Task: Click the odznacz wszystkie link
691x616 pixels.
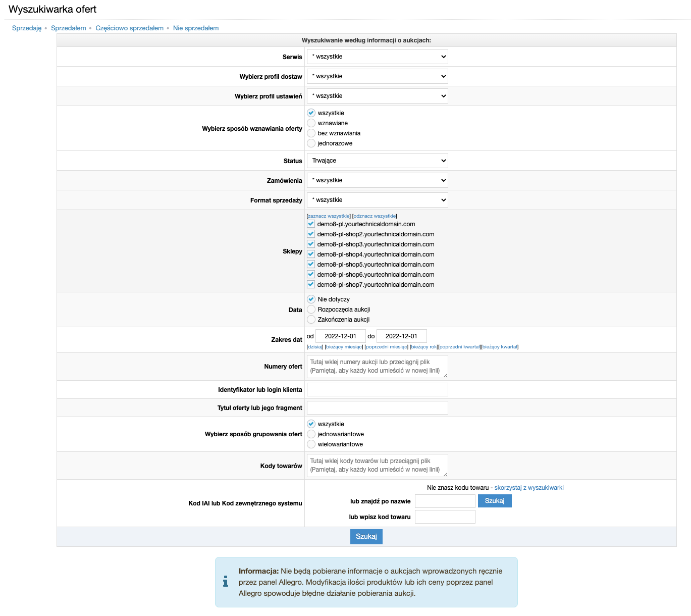Action: pos(375,216)
